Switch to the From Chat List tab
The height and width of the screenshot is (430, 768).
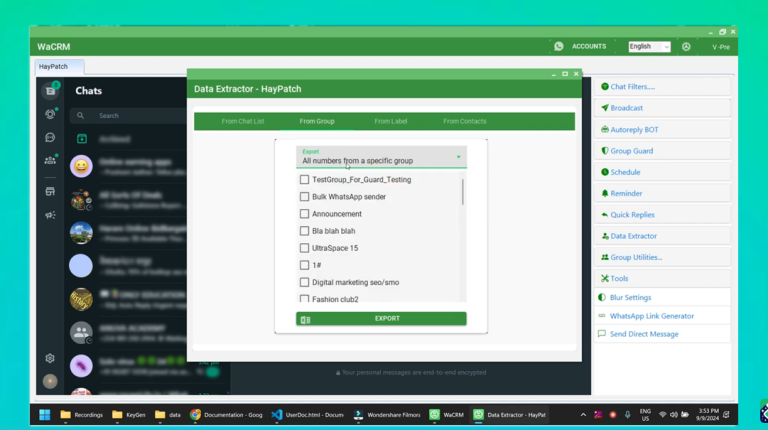click(243, 121)
